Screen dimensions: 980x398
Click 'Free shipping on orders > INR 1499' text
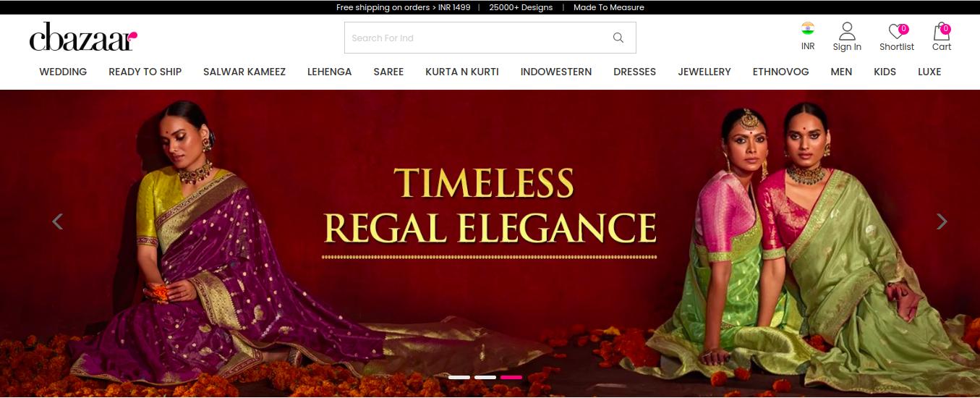tap(403, 7)
